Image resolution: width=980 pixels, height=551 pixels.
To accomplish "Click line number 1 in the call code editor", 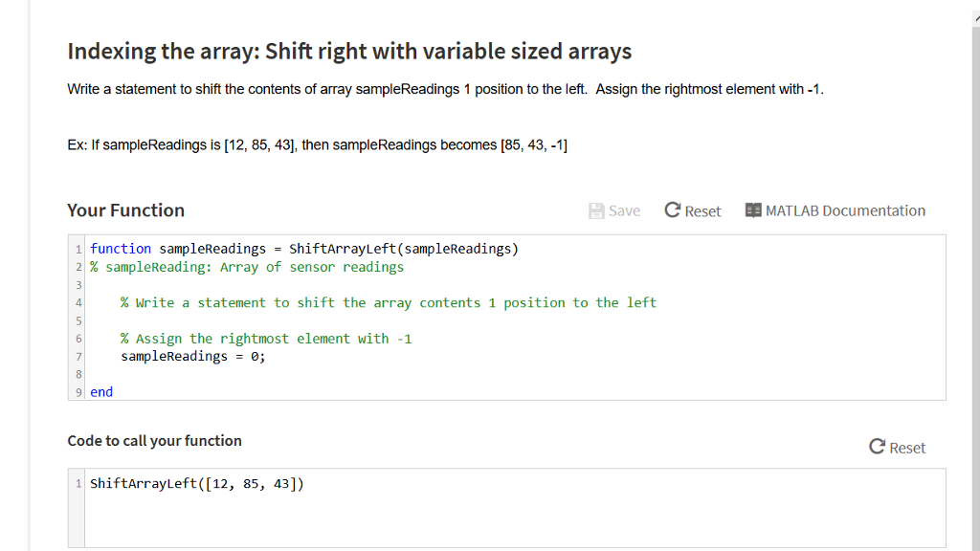I will click(78, 483).
